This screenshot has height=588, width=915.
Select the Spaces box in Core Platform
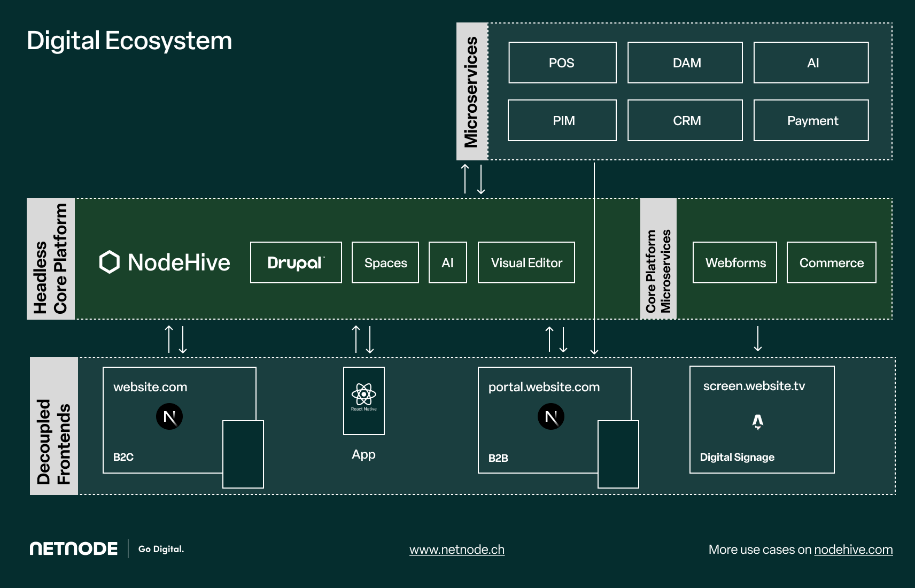pyautogui.click(x=385, y=262)
